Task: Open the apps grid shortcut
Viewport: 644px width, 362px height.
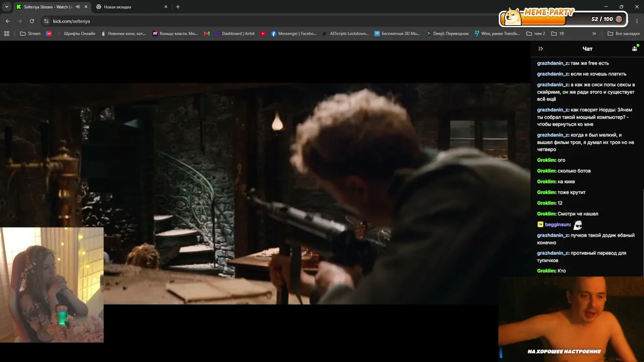Action: coord(7,34)
